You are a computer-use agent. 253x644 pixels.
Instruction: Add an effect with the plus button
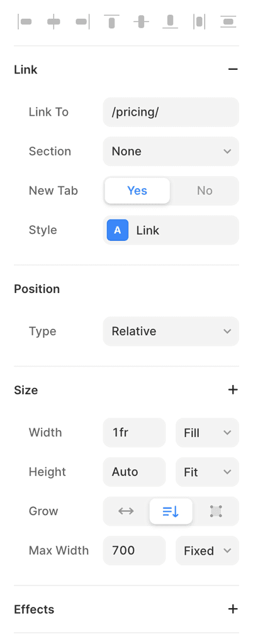tap(233, 609)
